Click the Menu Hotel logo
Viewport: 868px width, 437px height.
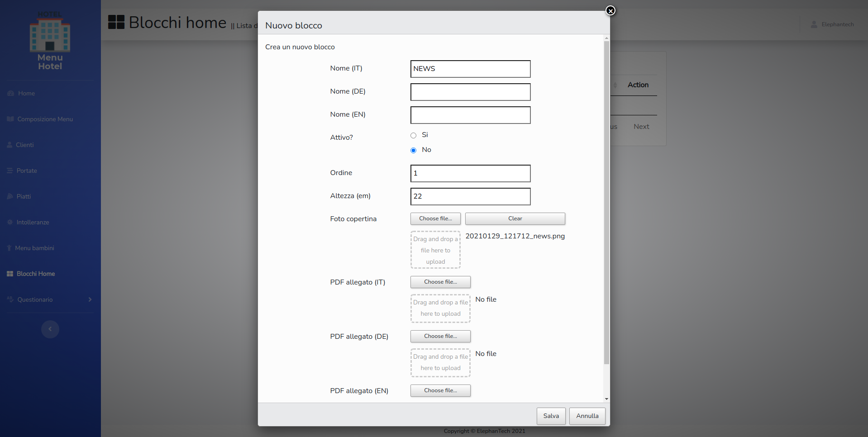tap(50, 41)
